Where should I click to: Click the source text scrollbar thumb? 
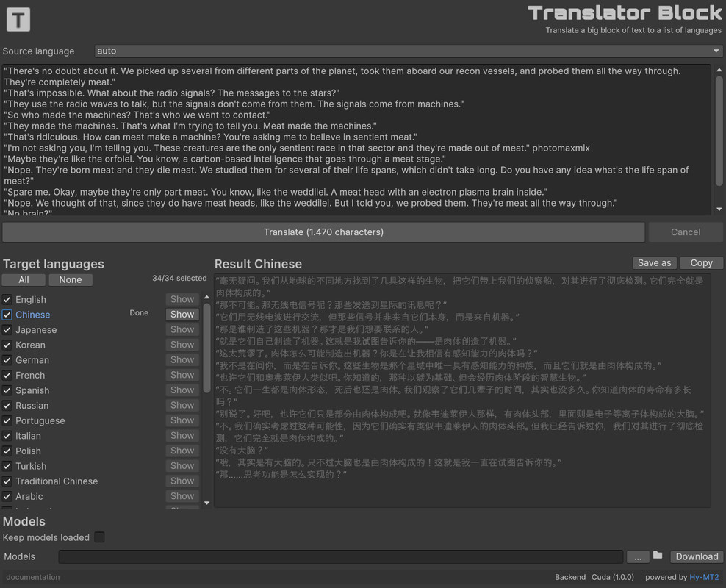719,131
